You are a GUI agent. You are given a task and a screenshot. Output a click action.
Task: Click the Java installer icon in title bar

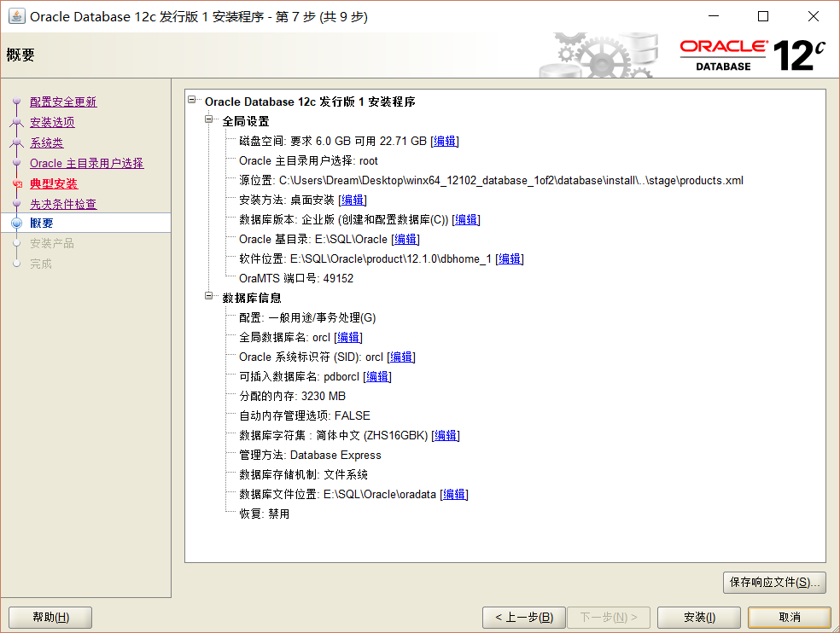coord(16,16)
